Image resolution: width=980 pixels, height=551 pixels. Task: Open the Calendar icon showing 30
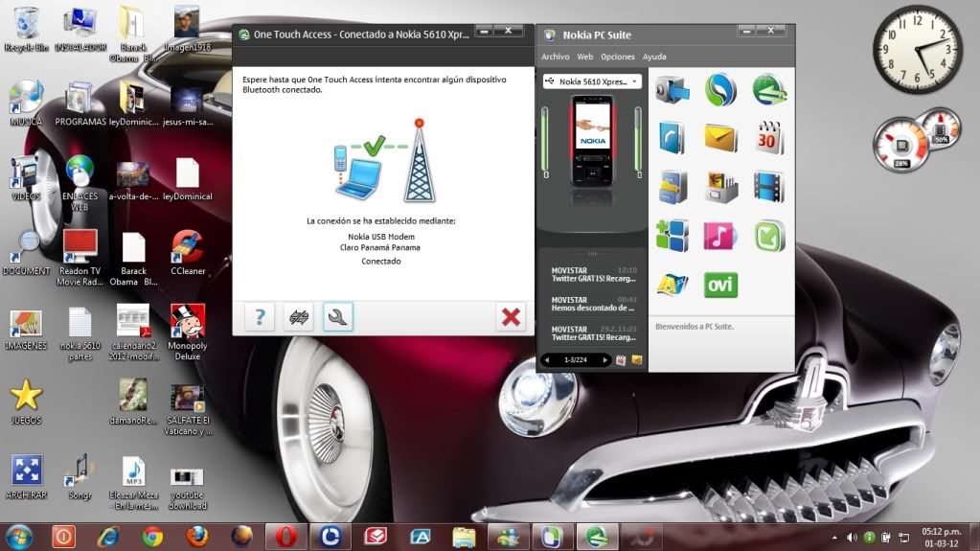click(768, 138)
